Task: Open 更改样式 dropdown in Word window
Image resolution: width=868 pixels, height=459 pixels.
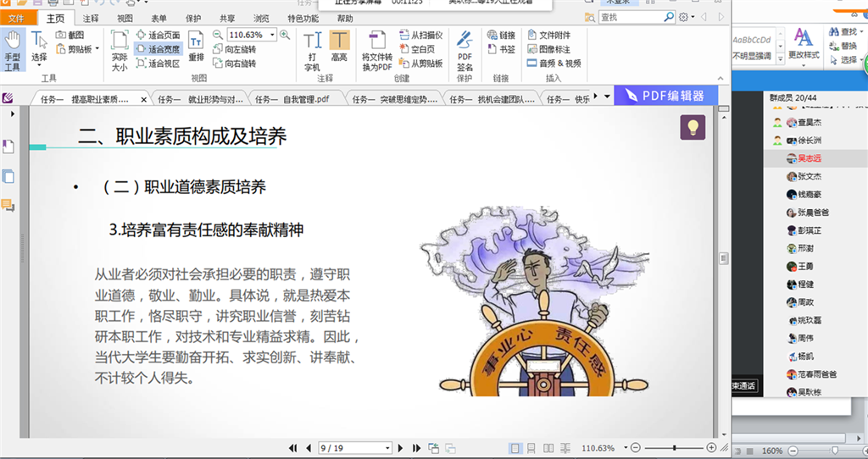Action: (x=804, y=47)
